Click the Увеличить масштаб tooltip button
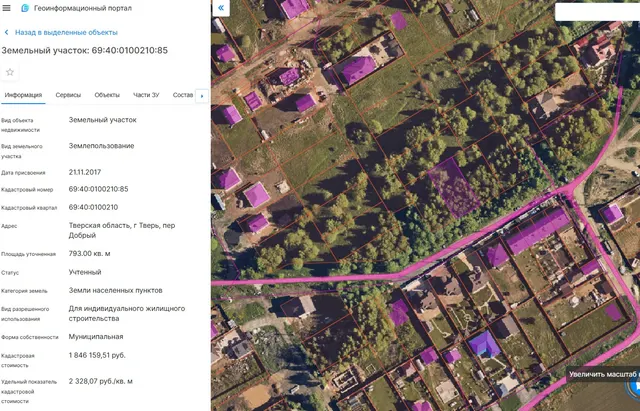Screen dimensions: 640x411 [603, 374]
